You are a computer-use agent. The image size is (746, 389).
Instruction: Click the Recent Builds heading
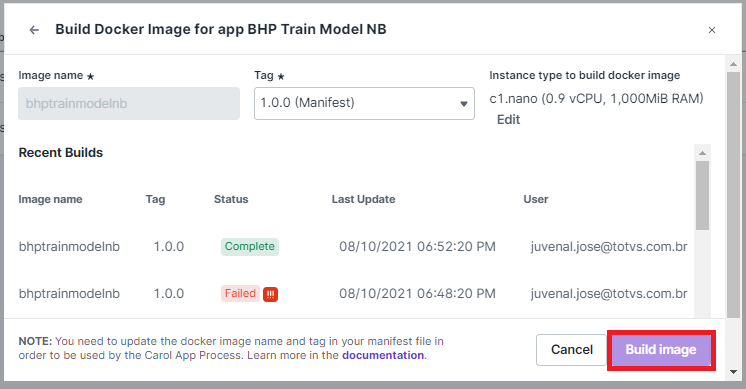[61, 153]
